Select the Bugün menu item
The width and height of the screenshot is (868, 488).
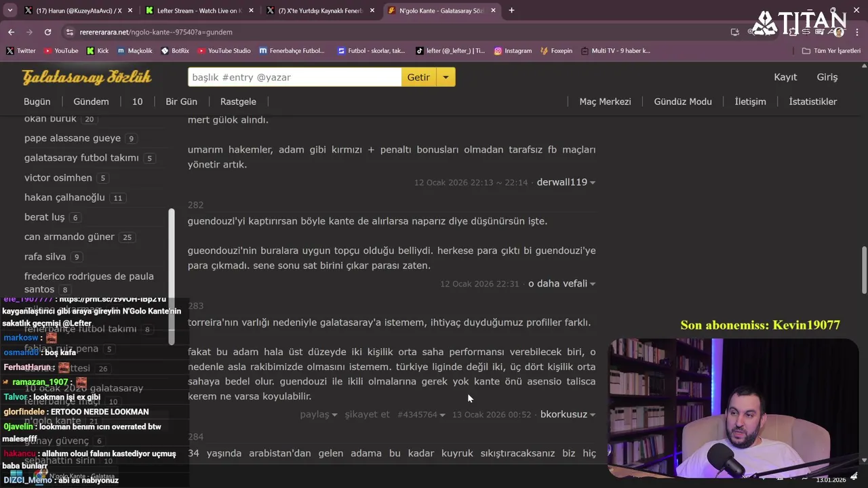click(x=37, y=102)
